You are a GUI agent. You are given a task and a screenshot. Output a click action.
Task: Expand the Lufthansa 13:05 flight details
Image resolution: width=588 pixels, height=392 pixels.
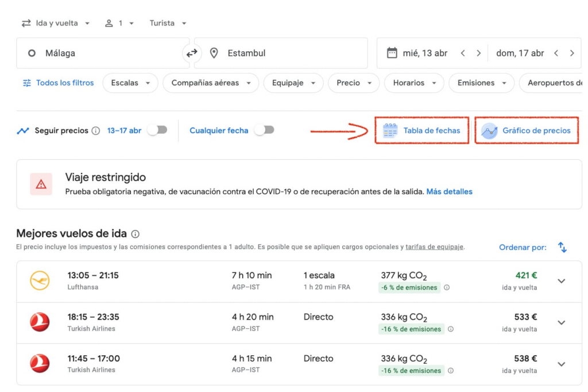[562, 281]
